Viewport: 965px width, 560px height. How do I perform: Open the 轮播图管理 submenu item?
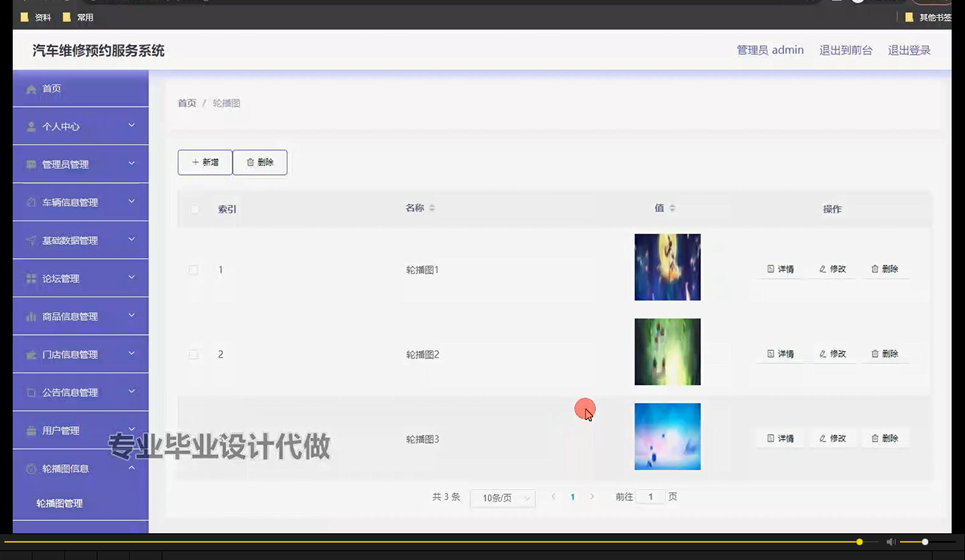(x=80, y=503)
